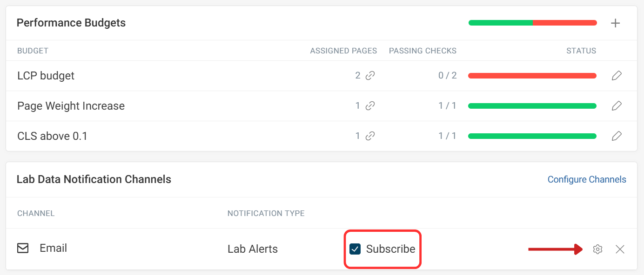Open assigned pages link icon for Page Weight Increase
The image size is (644, 275).
click(370, 106)
